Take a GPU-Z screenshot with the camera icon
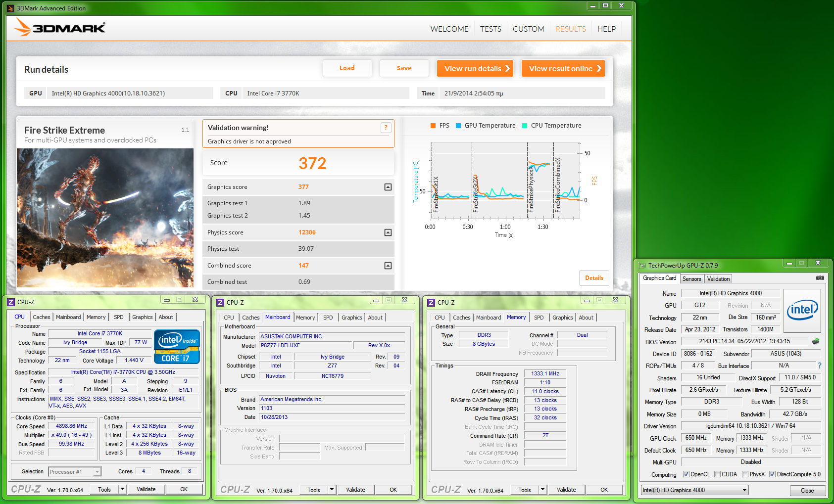 coord(820,278)
